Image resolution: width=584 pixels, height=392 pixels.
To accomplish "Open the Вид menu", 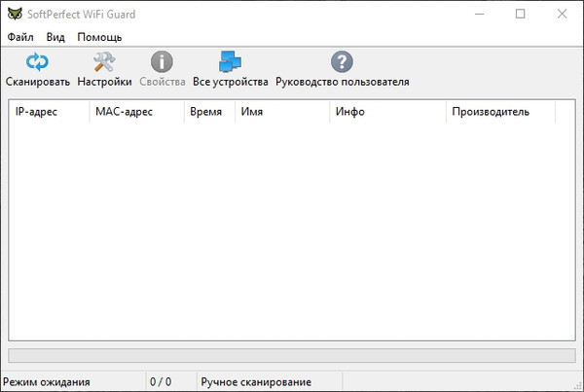I will coord(55,37).
